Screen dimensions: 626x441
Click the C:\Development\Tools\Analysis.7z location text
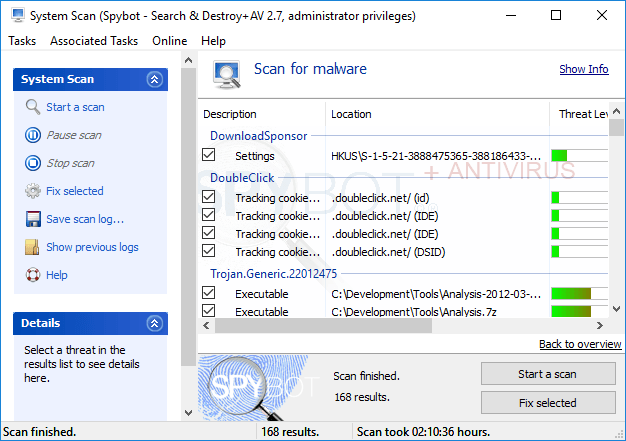click(x=414, y=312)
